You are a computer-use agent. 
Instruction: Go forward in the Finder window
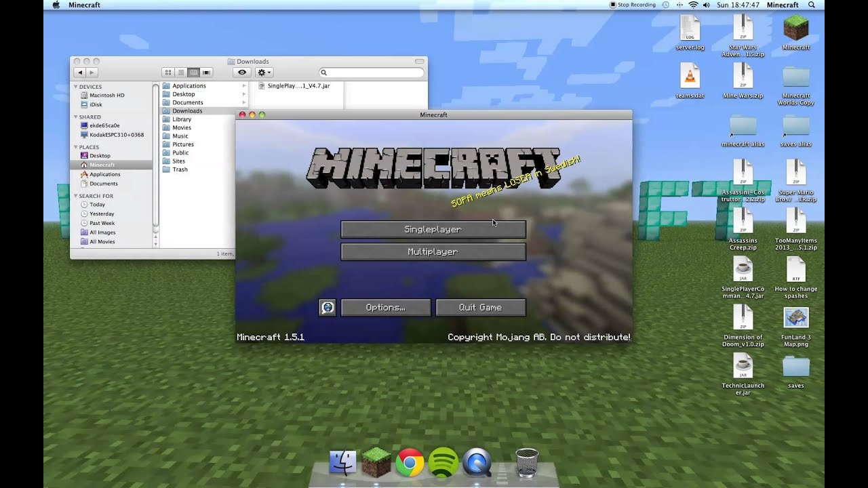[x=92, y=73]
